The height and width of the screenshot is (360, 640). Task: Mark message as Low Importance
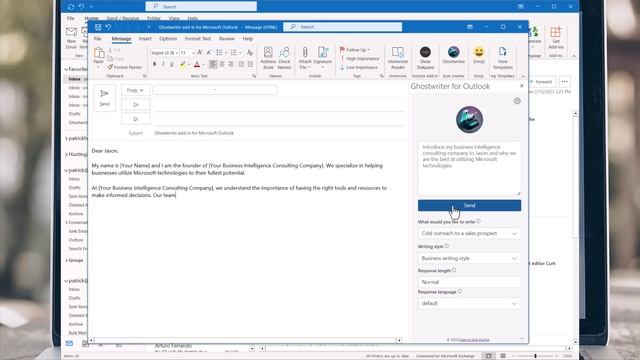[x=358, y=67]
